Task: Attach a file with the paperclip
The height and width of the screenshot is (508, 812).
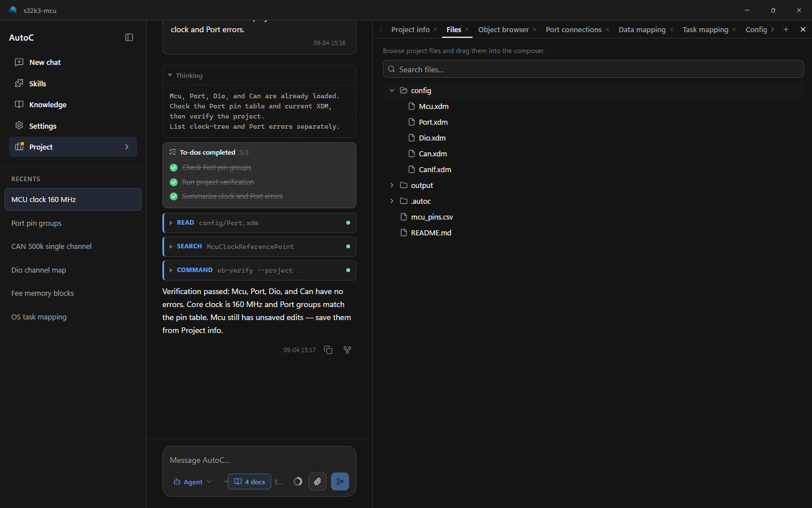Action: 317,481
